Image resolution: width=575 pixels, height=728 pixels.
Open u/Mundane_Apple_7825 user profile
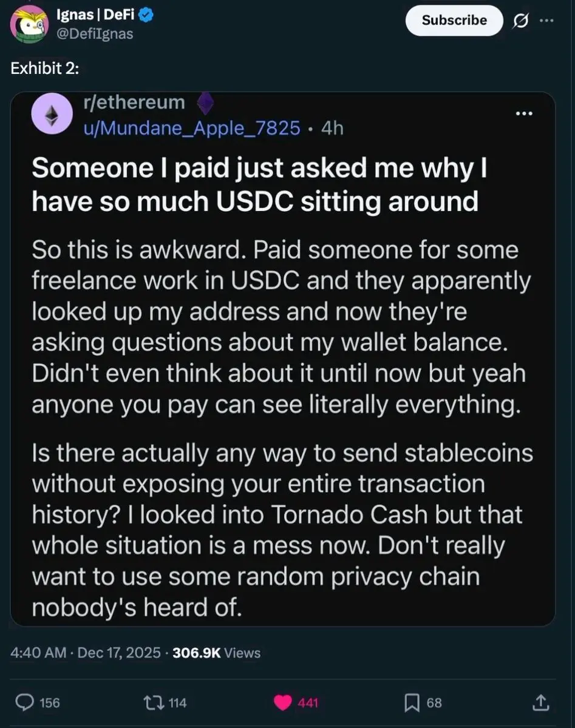[191, 128]
